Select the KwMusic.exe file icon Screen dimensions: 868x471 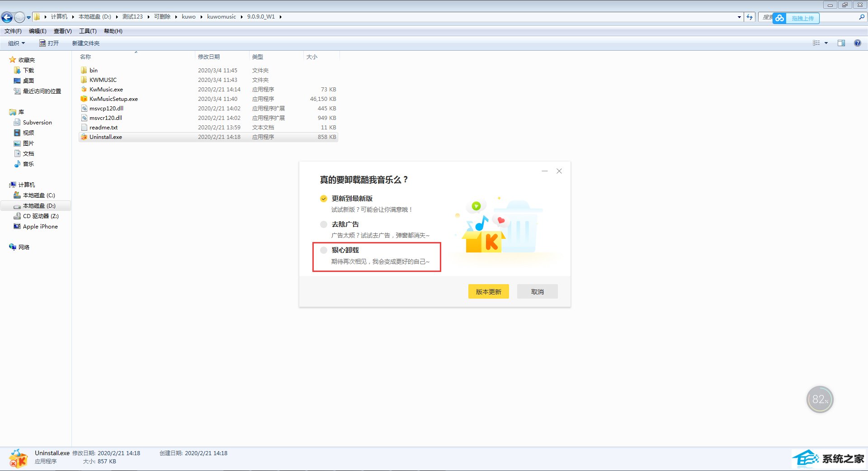(x=84, y=89)
